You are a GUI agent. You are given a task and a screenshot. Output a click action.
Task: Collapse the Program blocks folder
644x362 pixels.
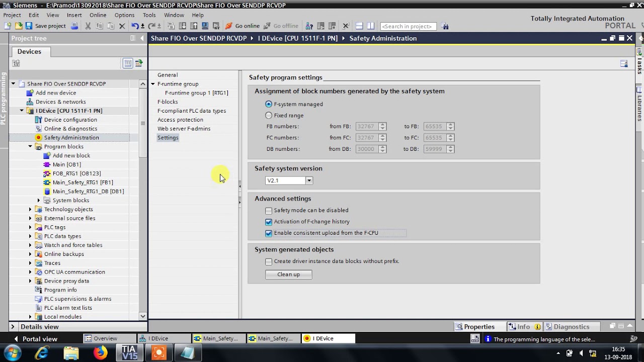click(30, 147)
